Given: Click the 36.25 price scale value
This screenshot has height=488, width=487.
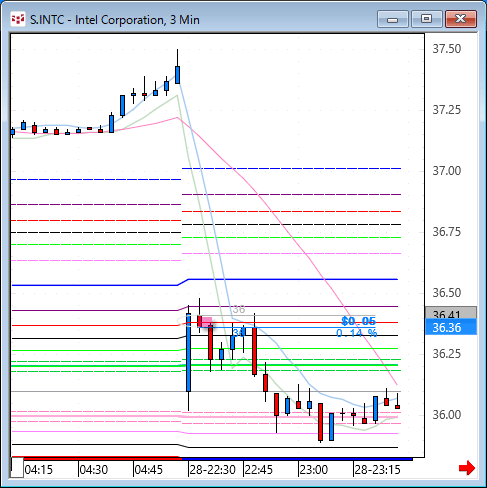Looking at the screenshot, I should click(x=447, y=354).
